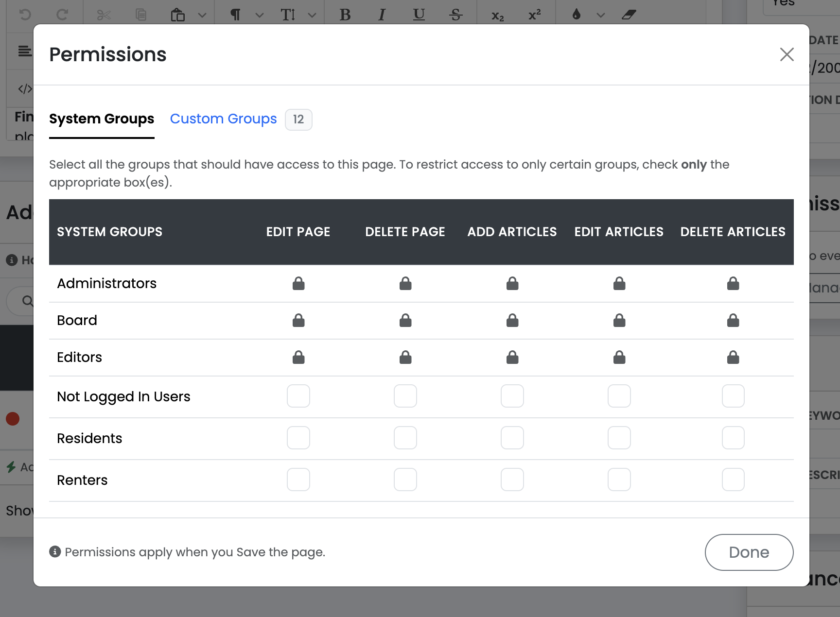This screenshot has width=840, height=617.
Task: Check Add Articles for Renters
Action: click(x=512, y=480)
